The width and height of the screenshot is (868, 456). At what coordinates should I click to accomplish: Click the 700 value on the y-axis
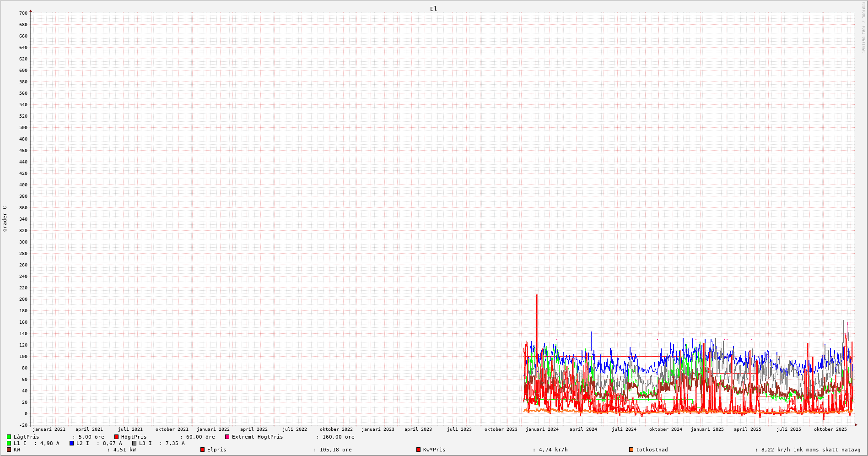tap(23, 13)
